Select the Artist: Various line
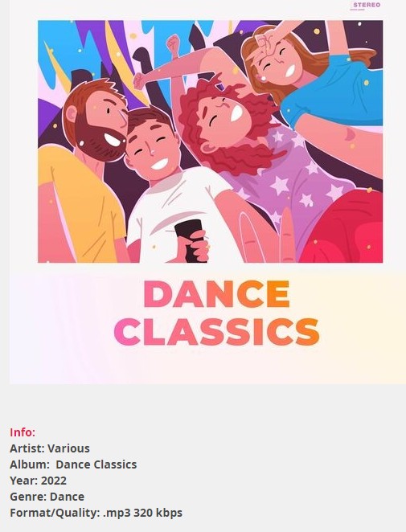Viewport: 406px width, 532px height. tap(50, 448)
